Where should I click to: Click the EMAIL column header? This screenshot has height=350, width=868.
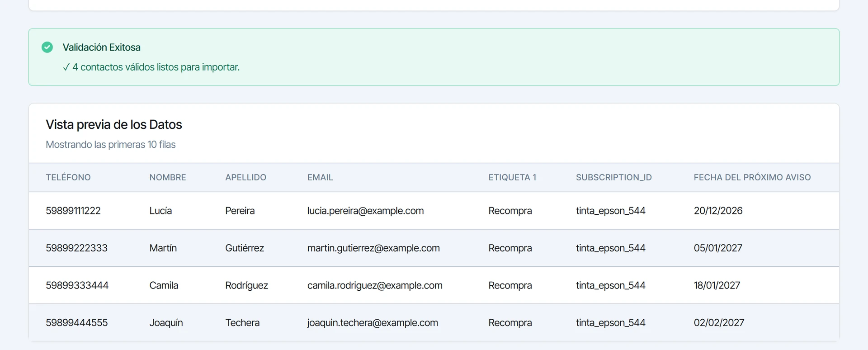coord(320,177)
